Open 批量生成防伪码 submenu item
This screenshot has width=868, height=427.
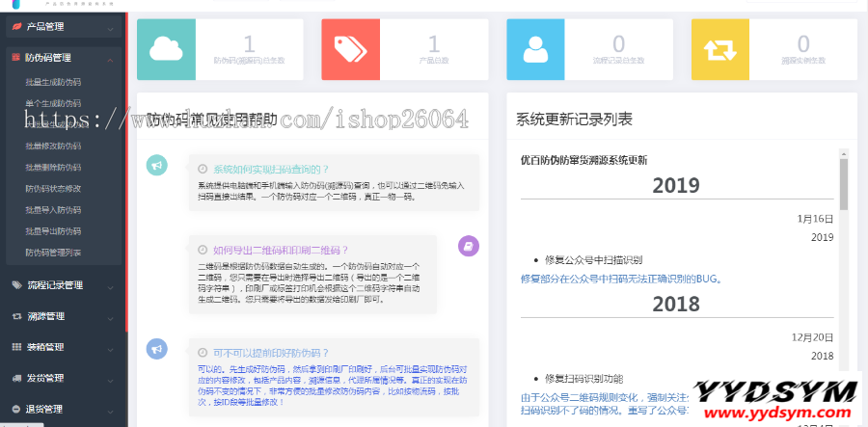[53, 82]
